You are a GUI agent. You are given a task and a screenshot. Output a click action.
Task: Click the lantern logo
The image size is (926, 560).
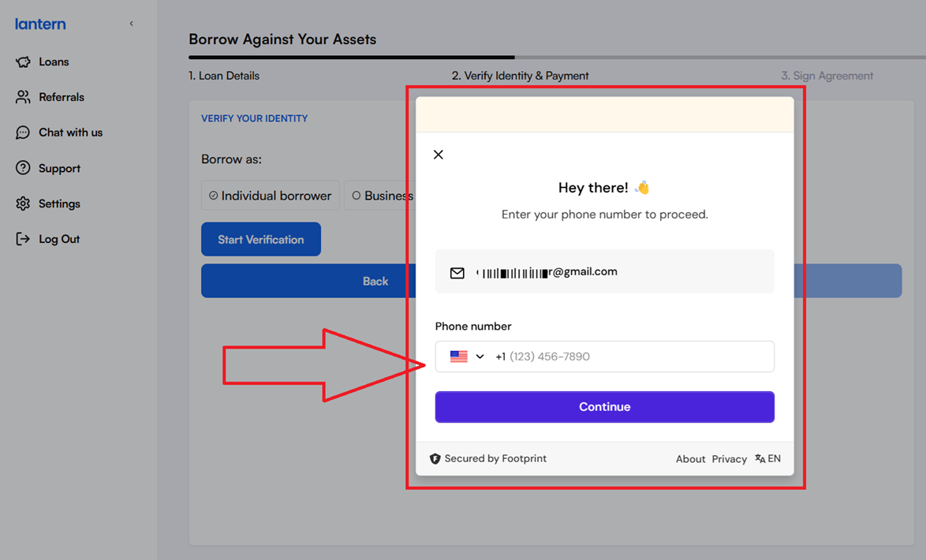[x=40, y=24]
